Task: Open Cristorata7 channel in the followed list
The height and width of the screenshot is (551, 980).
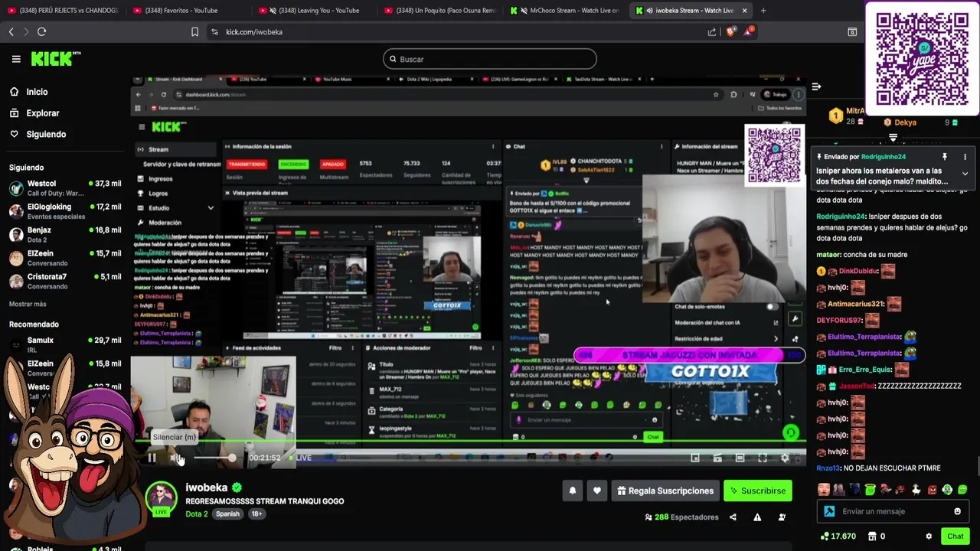Action: click(65, 281)
